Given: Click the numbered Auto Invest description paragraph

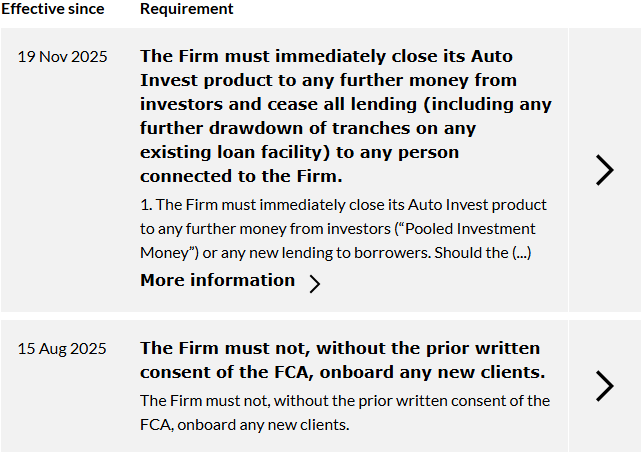Looking at the screenshot, I should (x=343, y=228).
